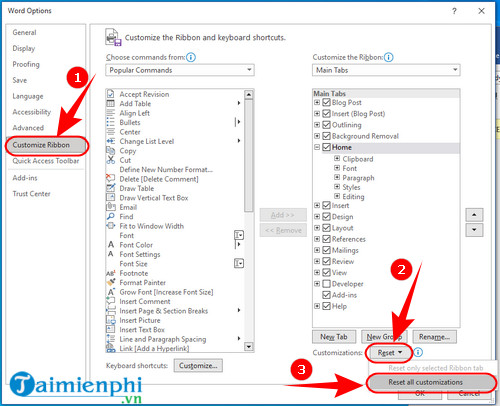The height and width of the screenshot is (406, 500).
Task: Open the Main Tabs dropdown
Action: tap(386, 70)
